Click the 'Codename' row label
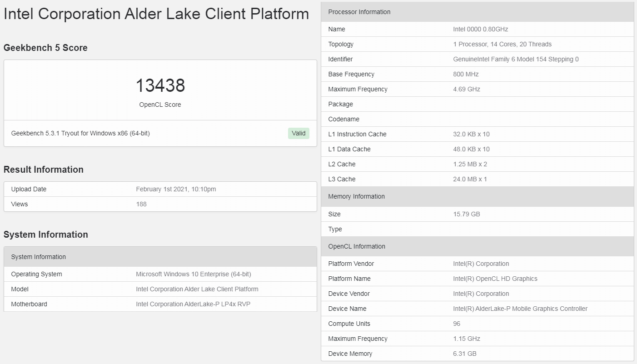The image size is (637, 364). tap(344, 119)
